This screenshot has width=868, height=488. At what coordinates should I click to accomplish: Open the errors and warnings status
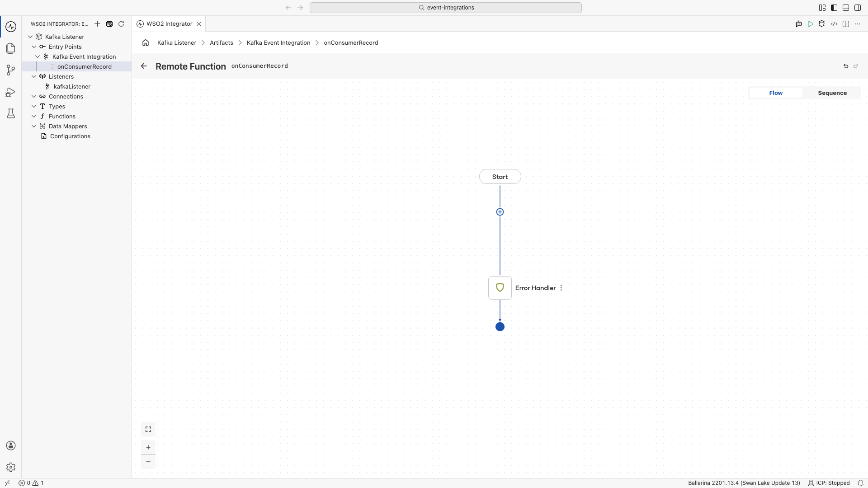tap(31, 483)
